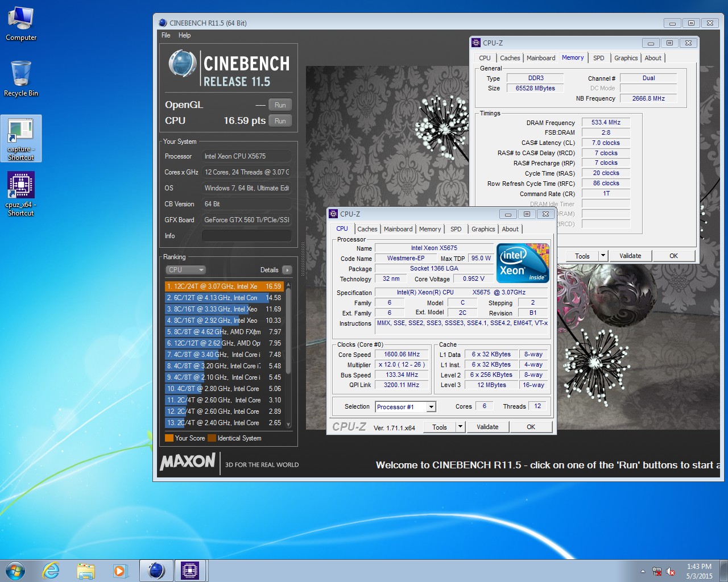Select CPU tab in the back CPU-Z window
This screenshot has height=582, width=728.
(x=485, y=58)
